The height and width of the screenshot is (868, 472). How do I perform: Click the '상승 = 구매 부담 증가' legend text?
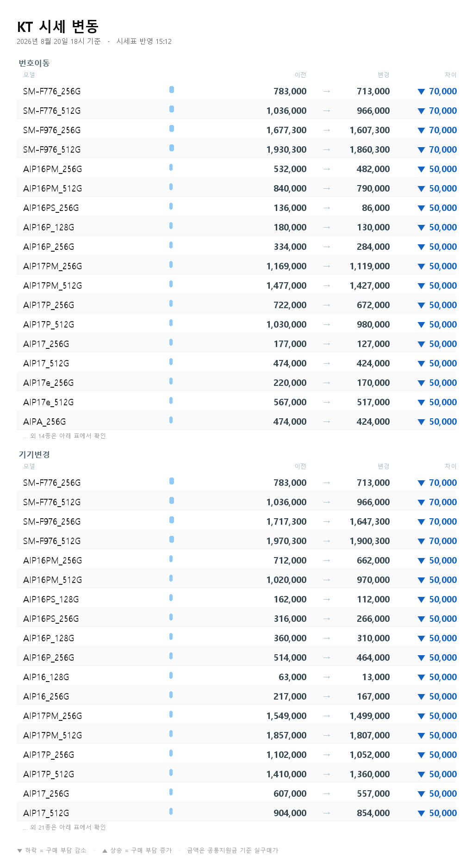141,850
